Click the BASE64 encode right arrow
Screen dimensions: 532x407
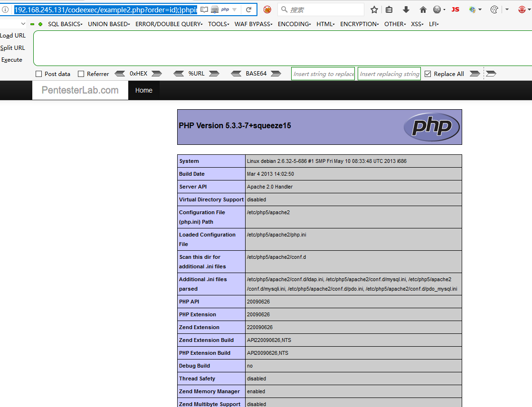coord(276,74)
